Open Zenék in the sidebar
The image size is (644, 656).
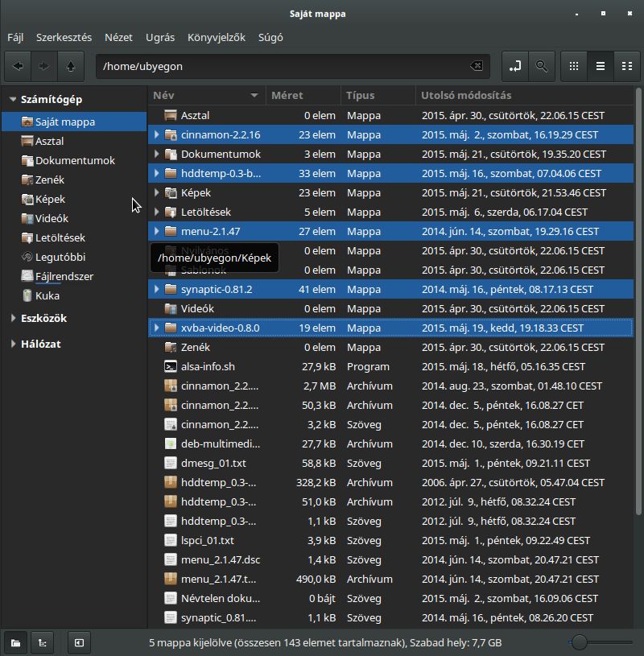pos(74,180)
